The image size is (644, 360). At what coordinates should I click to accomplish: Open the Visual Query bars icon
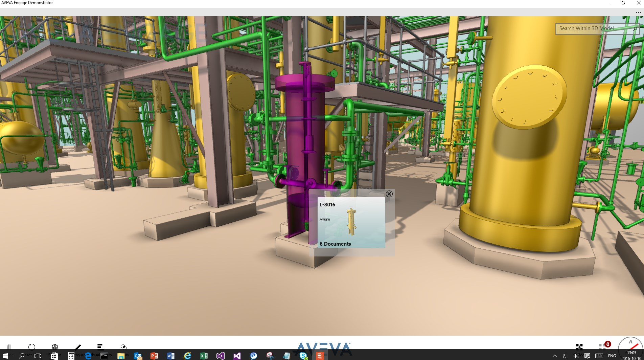[x=100, y=346]
